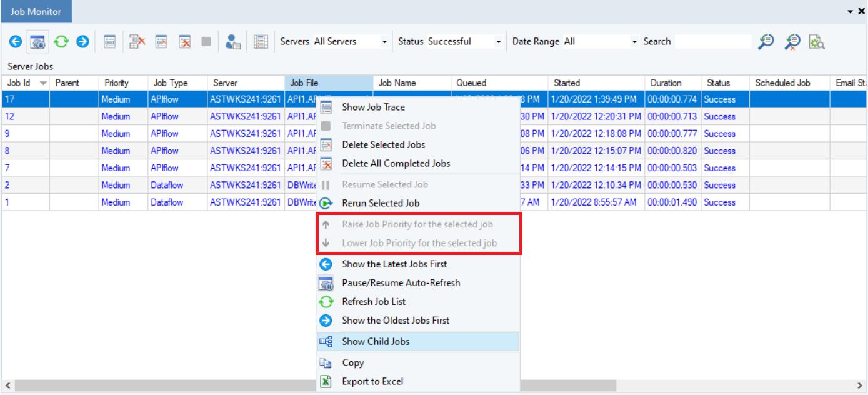Image resolution: width=868 pixels, height=395 pixels.
Task: Click Export to Excel in the context menu
Action: click(372, 381)
